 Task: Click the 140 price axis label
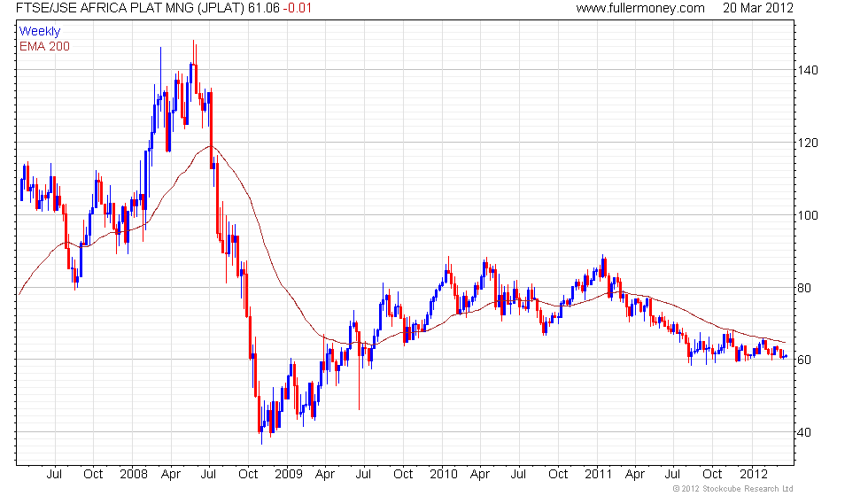[807, 70]
